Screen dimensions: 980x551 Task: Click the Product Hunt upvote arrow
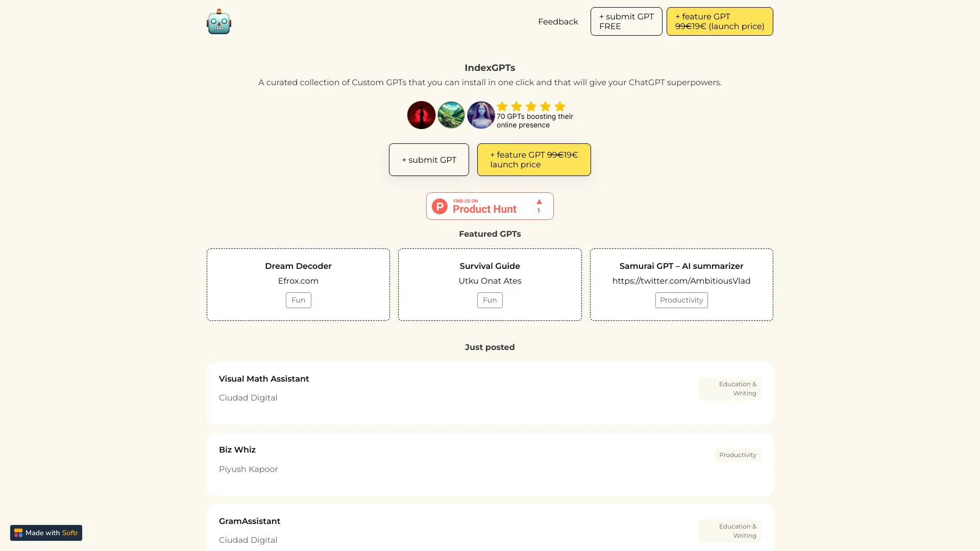[538, 201]
